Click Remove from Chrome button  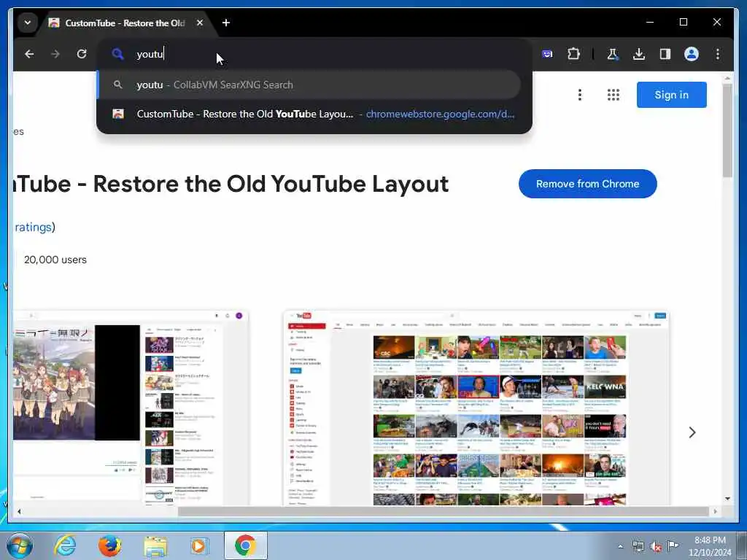[x=587, y=184]
